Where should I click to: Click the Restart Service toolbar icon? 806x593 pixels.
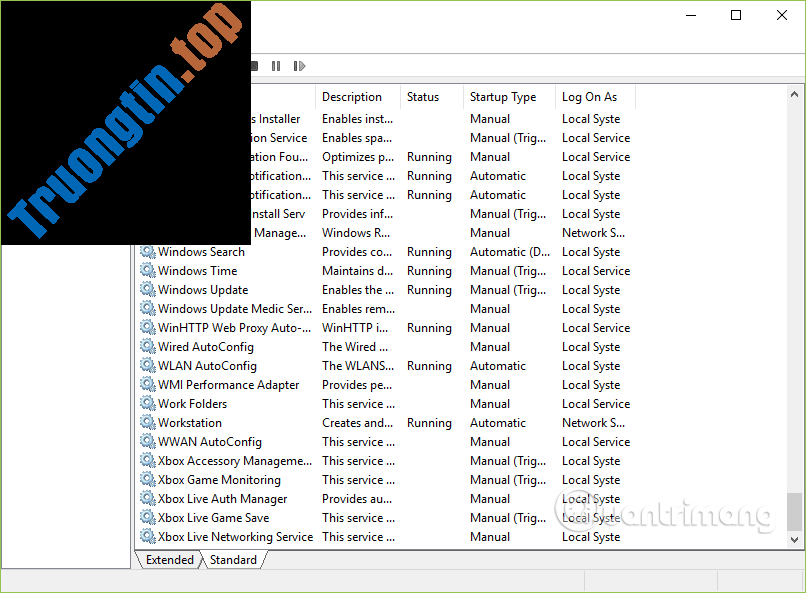[299, 66]
